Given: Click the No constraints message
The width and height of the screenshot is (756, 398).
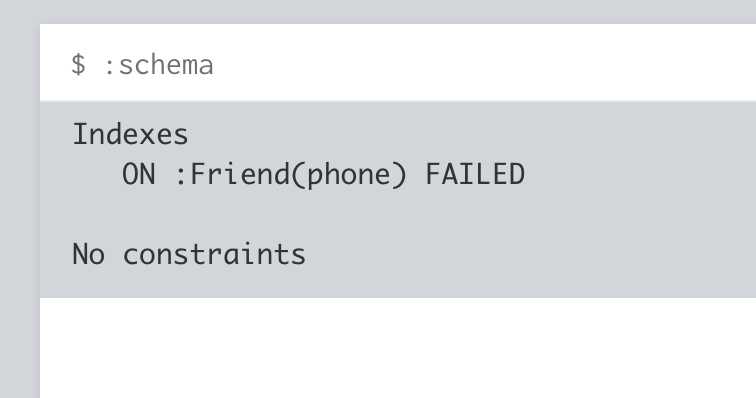Looking at the screenshot, I should [x=189, y=254].
